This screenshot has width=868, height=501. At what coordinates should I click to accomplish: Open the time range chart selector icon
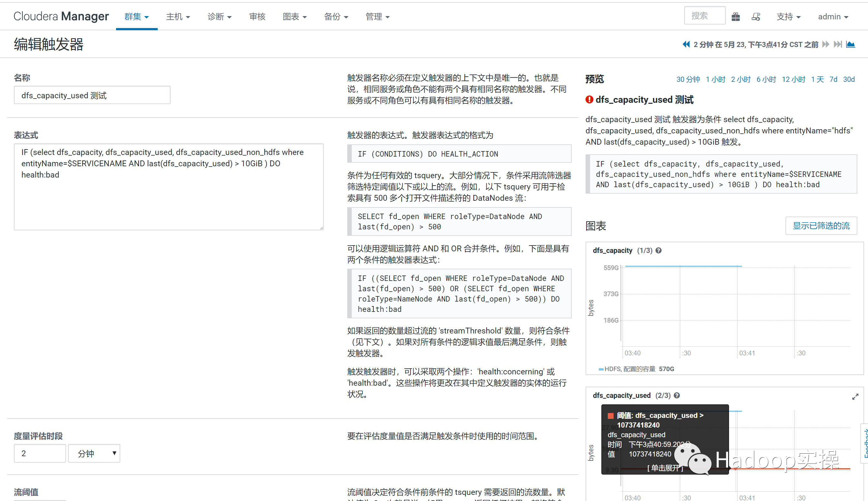point(851,44)
